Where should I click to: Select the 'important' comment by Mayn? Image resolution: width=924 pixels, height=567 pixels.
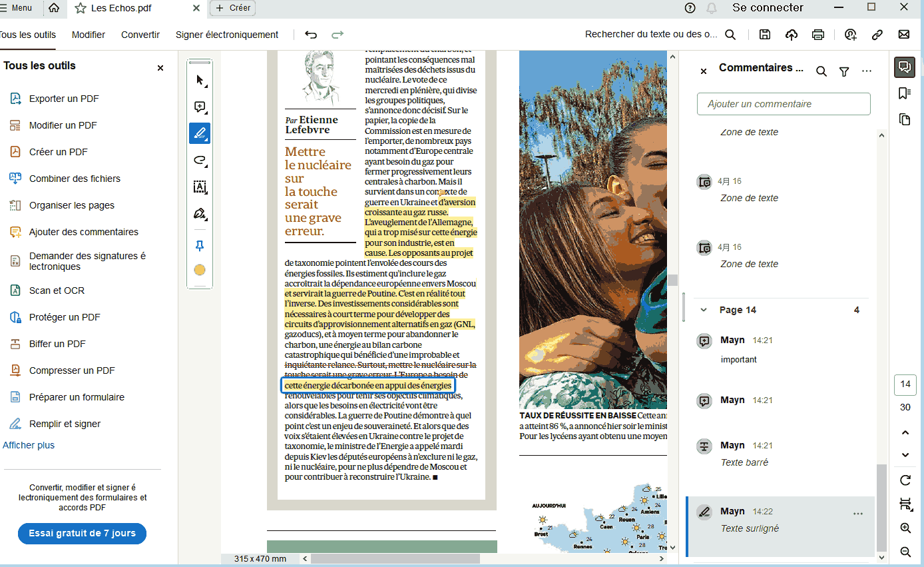780,350
